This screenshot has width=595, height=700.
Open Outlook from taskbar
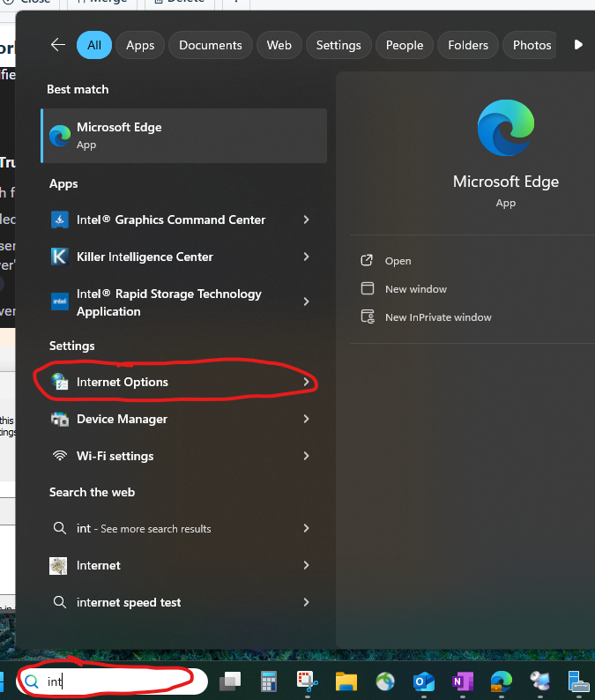[424, 681]
